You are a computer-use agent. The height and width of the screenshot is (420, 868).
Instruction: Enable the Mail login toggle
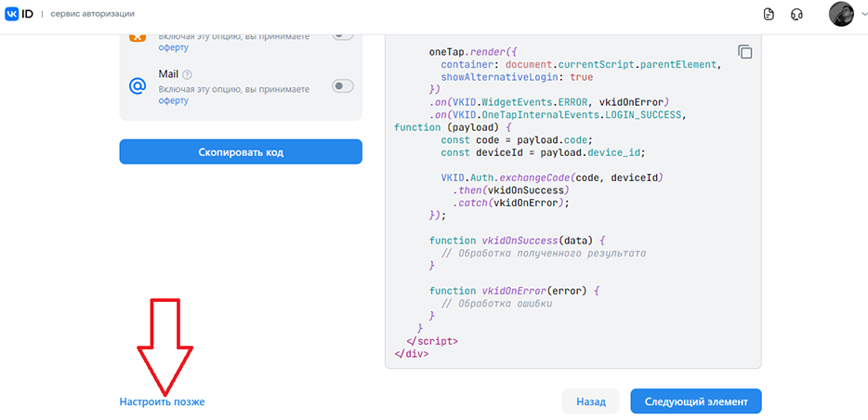coord(343,86)
